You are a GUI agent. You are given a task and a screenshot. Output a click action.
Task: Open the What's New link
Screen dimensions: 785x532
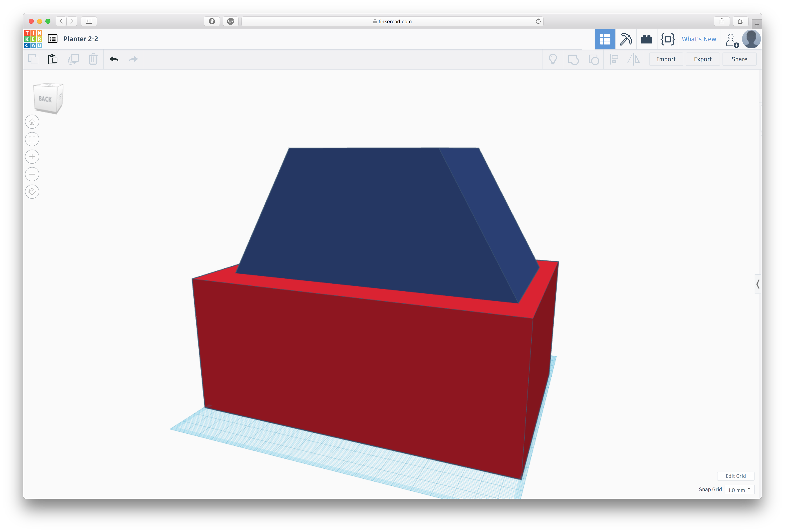(x=699, y=39)
